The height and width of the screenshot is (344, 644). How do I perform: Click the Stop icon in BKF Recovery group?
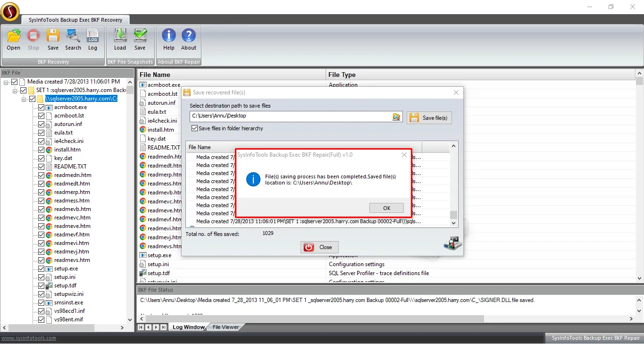coord(33,36)
